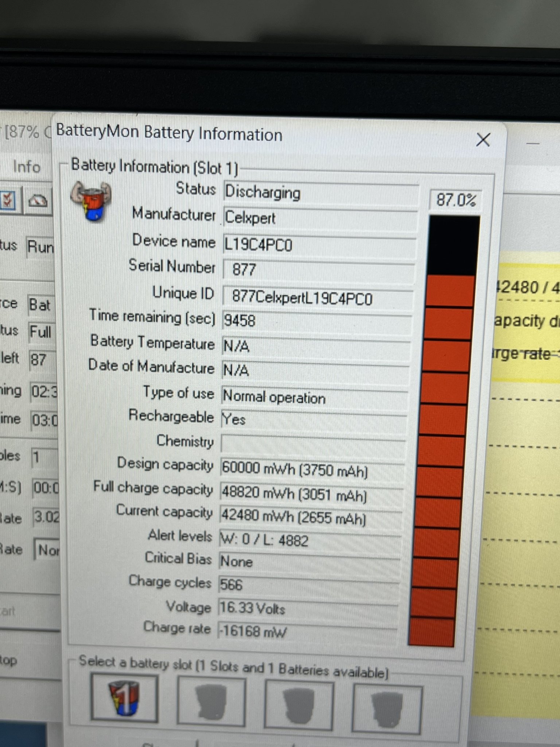
Task: Click the Unique ID field value
Action: point(317,298)
